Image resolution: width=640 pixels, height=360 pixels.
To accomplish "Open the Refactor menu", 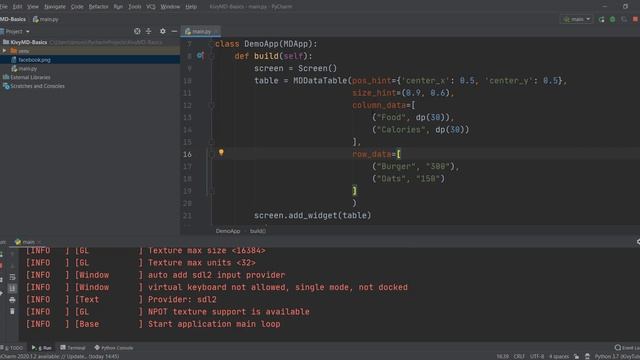I will 98,7.
